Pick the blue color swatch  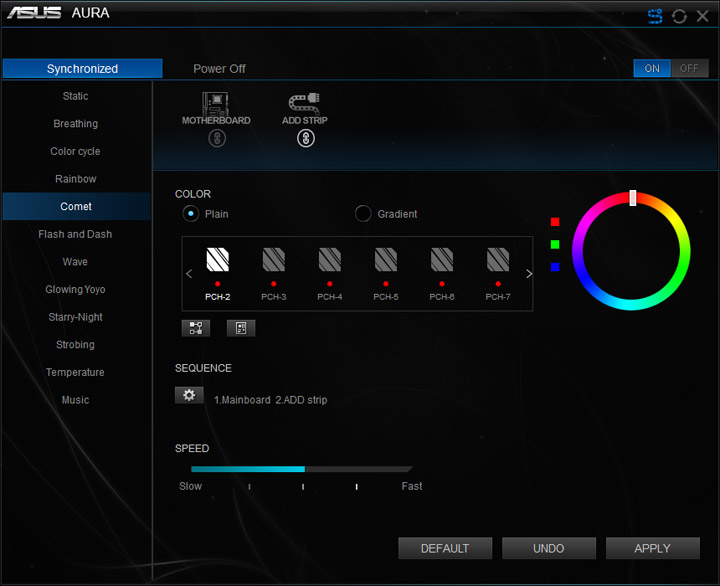pyautogui.click(x=555, y=267)
